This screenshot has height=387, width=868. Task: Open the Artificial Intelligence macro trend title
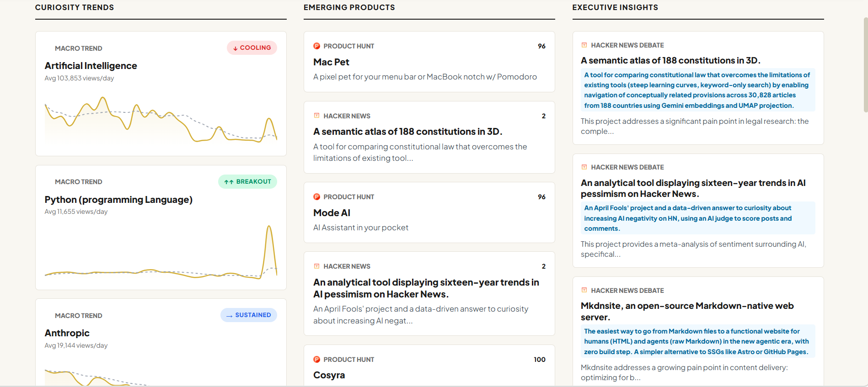pyautogui.click(x=91, y=66)
